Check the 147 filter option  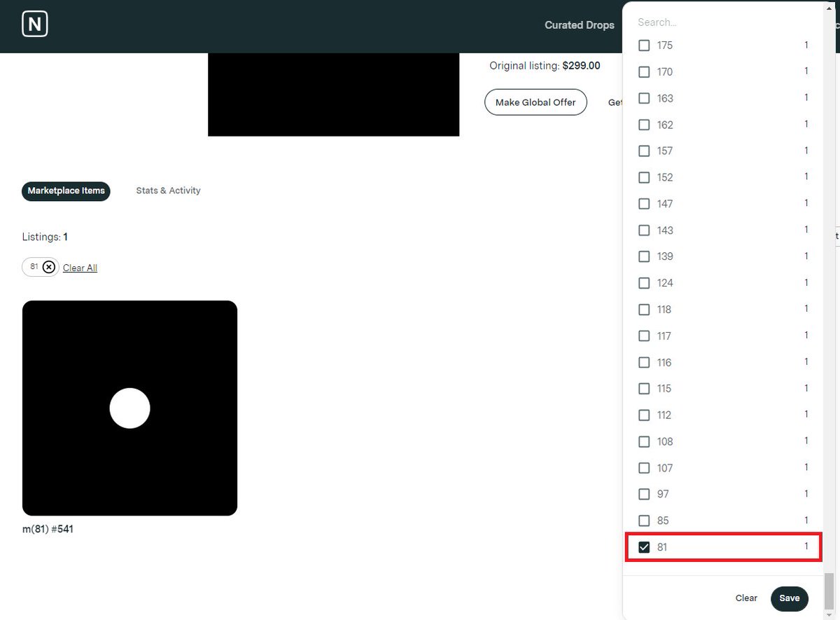pos(644,204)
